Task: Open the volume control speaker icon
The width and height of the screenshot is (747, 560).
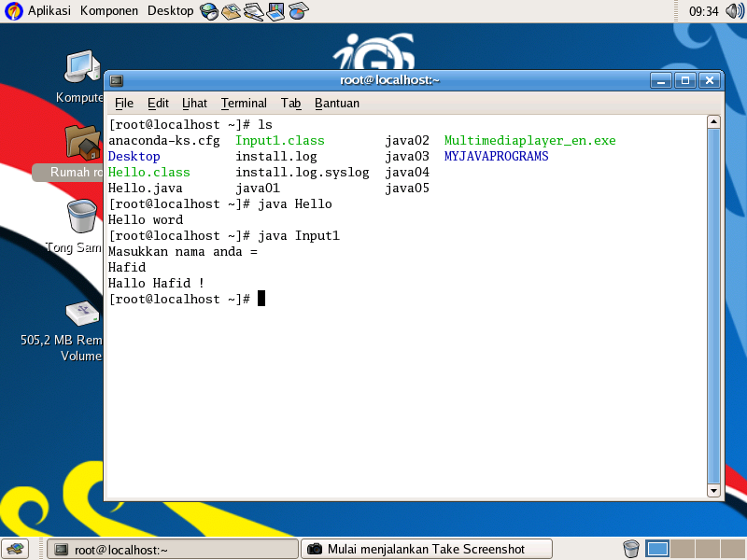Action: [734, 11]
